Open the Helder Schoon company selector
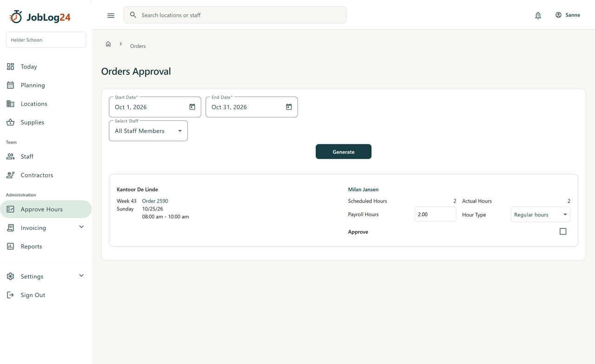Image resolution: width=595 pixels, height=364 pixels. click(46, 40)
